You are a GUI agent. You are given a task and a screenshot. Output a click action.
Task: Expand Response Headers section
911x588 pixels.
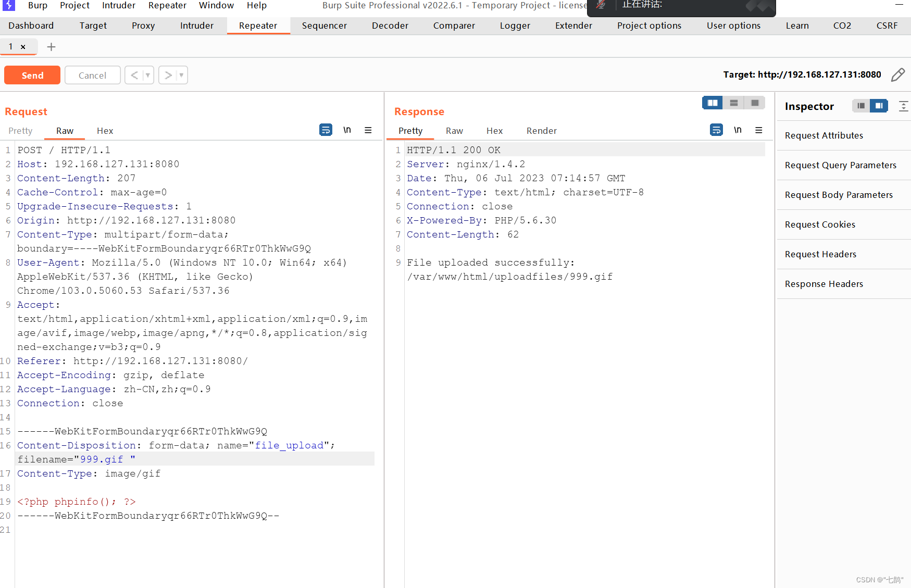(x=844, y=284)
